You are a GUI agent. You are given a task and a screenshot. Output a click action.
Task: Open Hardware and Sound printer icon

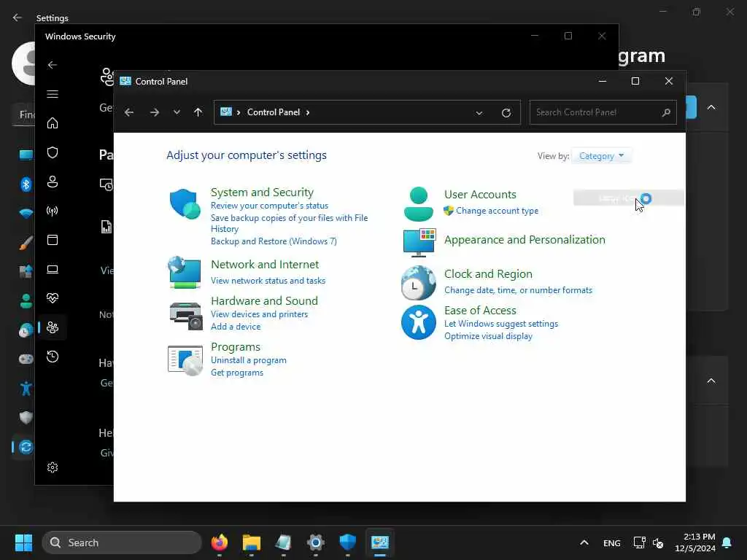tap(186, 316)
